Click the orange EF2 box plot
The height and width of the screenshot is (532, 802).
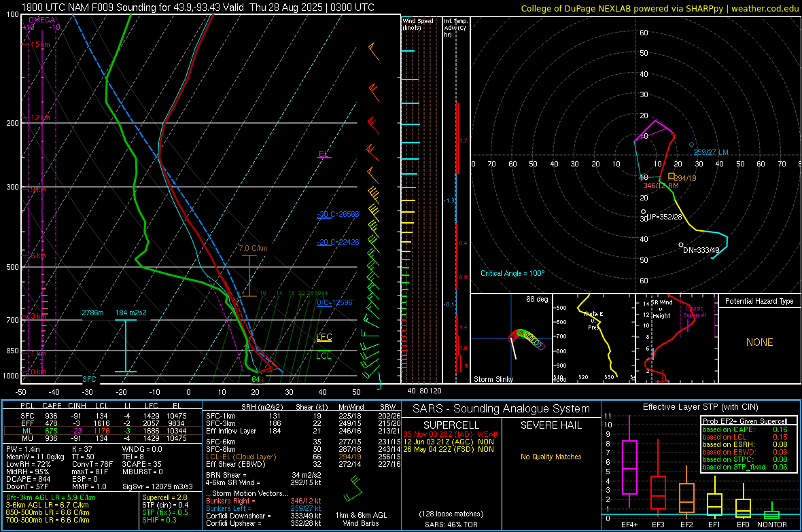pos(686,491)
